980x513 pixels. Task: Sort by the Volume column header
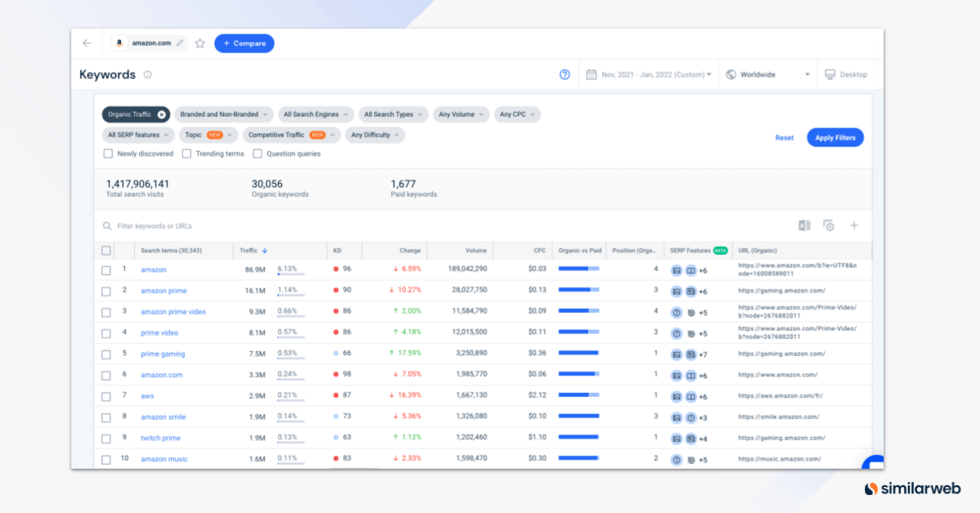point(476,251)
